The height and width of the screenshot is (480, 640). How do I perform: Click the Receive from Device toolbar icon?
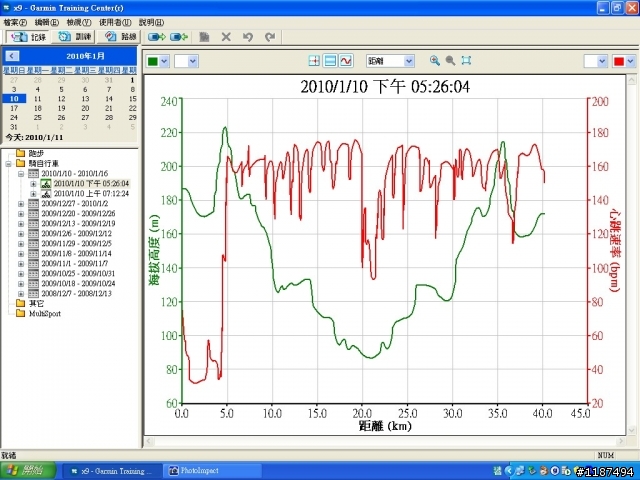tap(179, 37)
